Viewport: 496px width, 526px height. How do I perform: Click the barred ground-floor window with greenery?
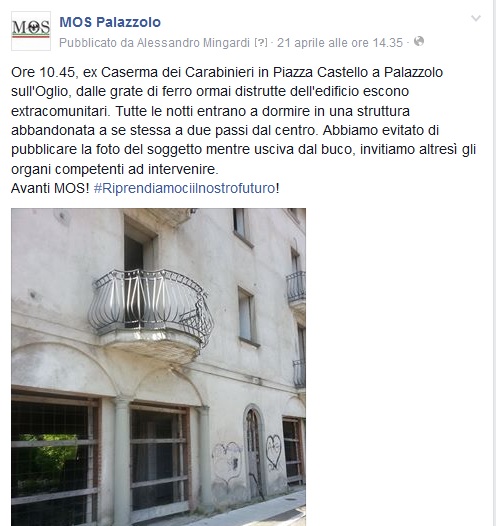coord(55,459)
